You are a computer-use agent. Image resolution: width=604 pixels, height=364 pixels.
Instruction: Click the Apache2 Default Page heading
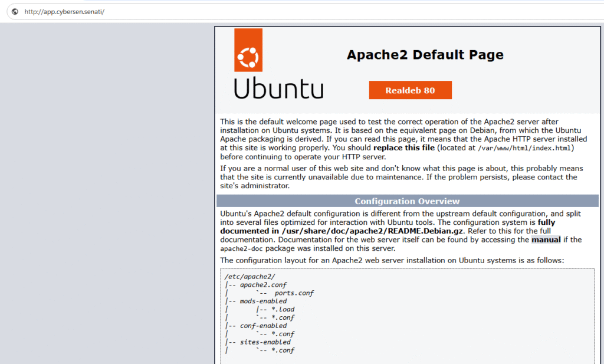(425, 55)
